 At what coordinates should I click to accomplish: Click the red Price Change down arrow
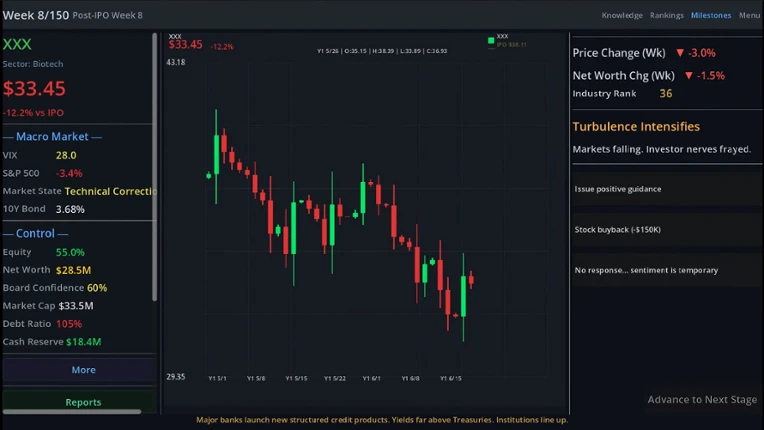tap(680, 53)
